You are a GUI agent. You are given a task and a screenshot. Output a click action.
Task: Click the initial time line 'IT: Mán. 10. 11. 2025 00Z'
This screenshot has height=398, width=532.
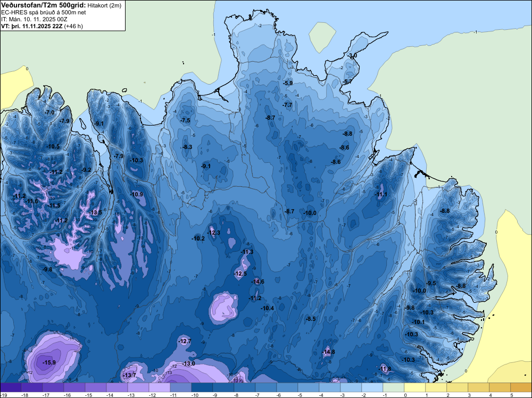click(x=34, y=19)
